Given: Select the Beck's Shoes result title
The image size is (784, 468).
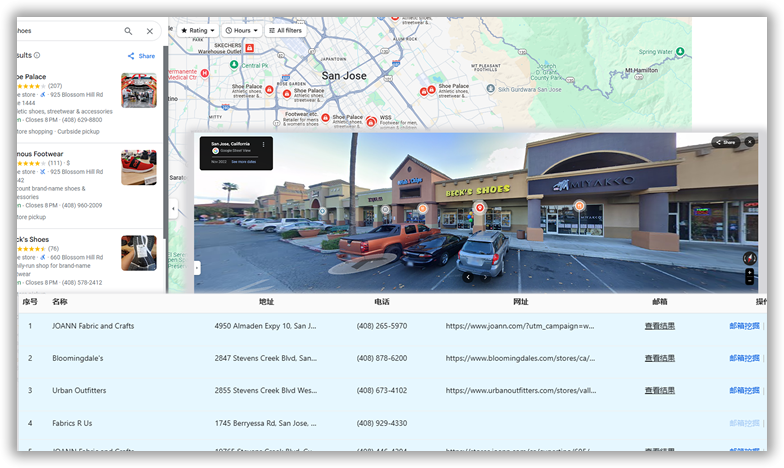Looking at the screenshot, I should pyautogui.click(x=33, y=240).
